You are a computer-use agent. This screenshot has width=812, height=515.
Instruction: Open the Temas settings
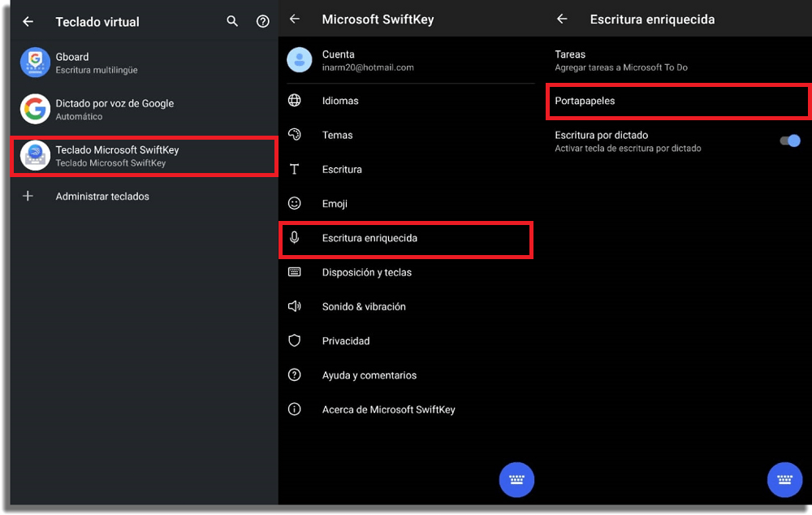(407, 135)
